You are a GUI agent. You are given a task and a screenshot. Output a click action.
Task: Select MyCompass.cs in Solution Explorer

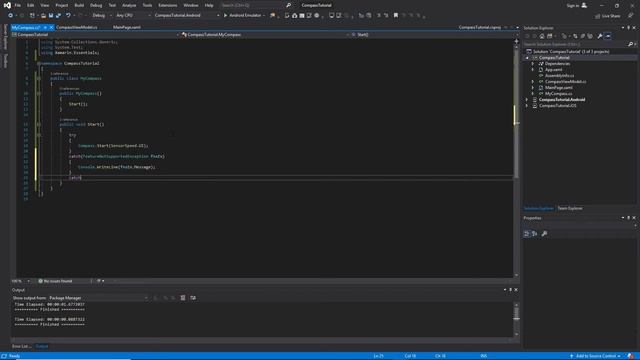pos(558,94)
